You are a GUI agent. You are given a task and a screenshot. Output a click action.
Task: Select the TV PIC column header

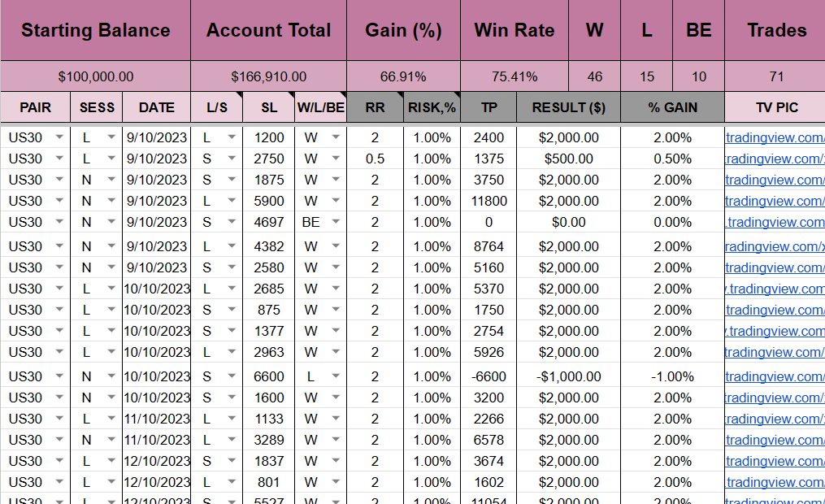tap(775, 107)
